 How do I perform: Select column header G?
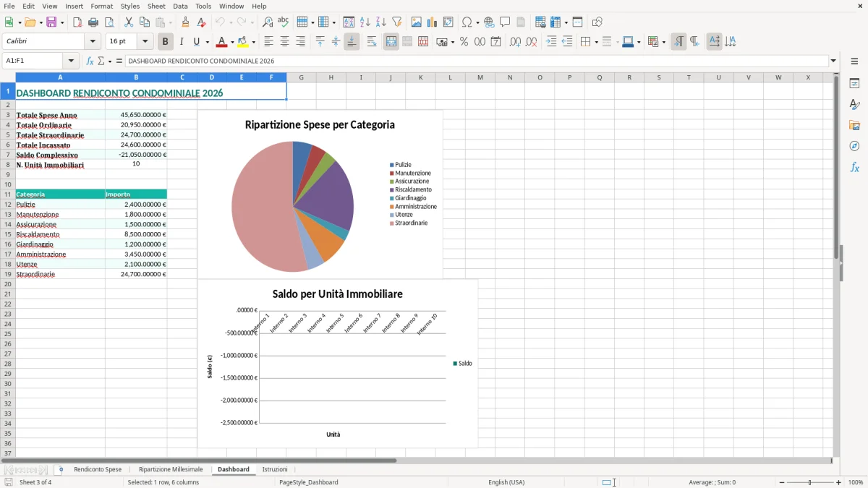(x=301, y=77)
